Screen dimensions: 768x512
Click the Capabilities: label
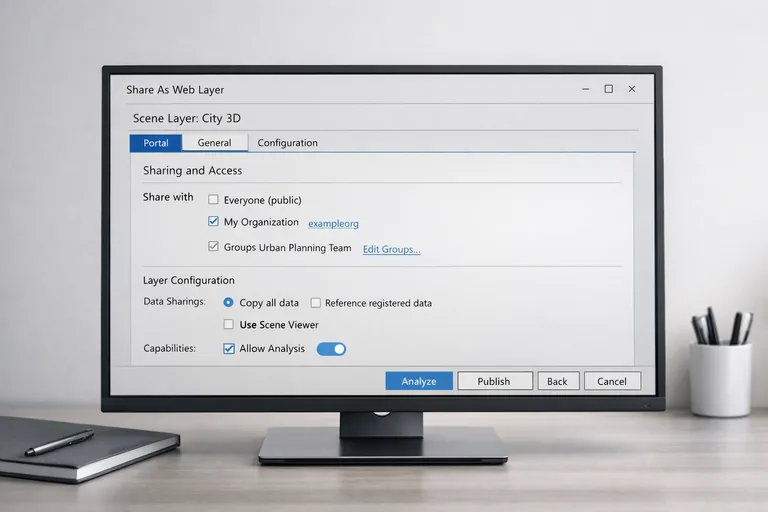169,348
